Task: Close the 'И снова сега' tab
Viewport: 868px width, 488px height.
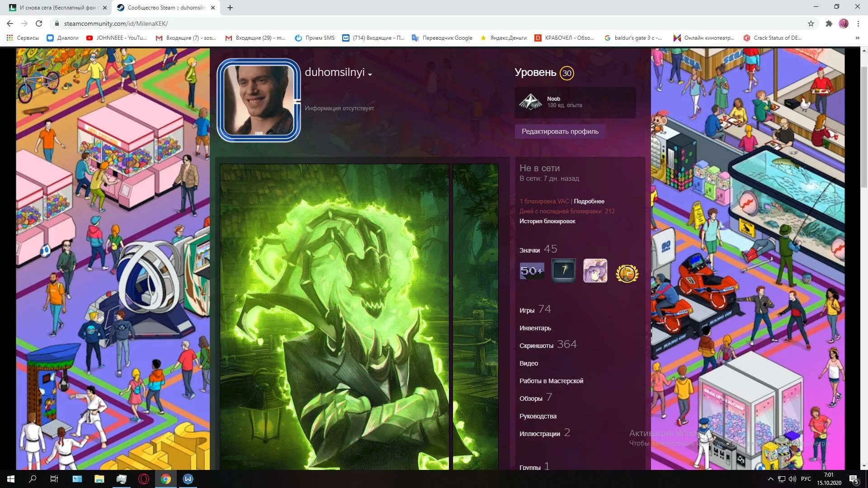Action: (104, 8)
